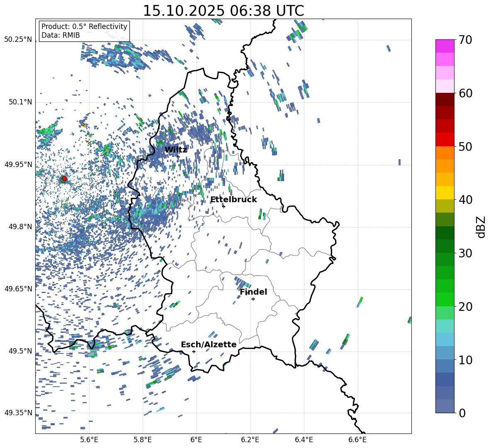
Task: Click the 70 tick label on the colorbar
Action: point(467,40)
